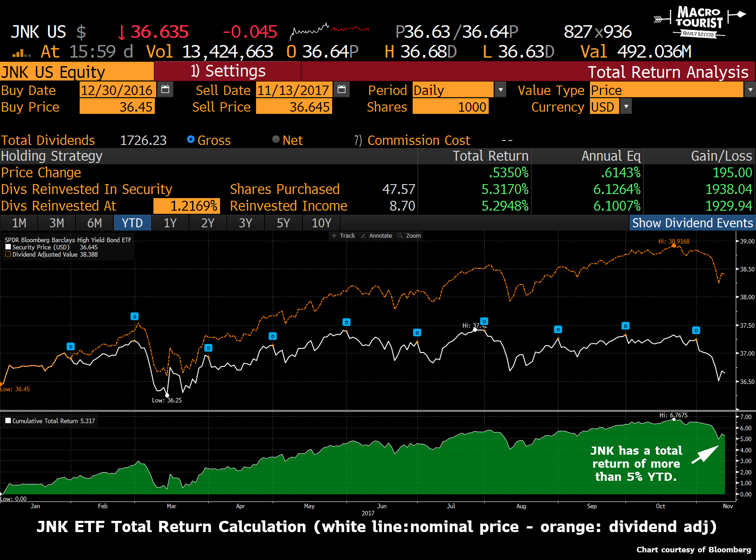Click the volume bars icon beside At
756x560 pixels.
[21, 53]
